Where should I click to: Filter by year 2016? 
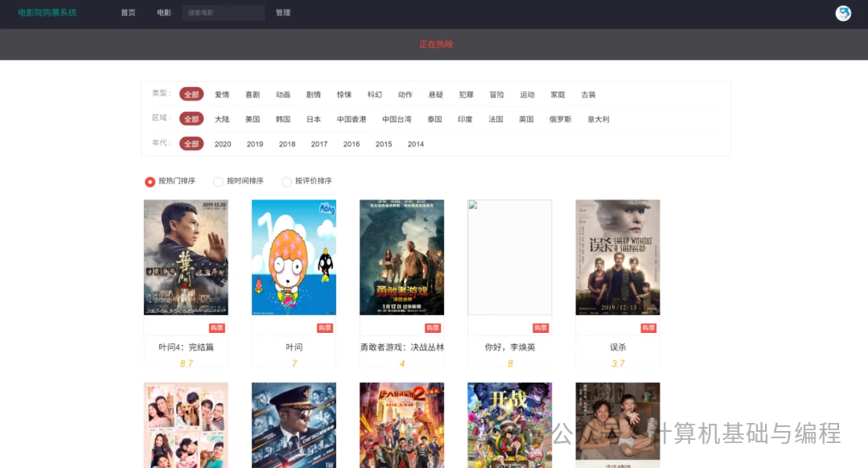[x=351, y=144]
